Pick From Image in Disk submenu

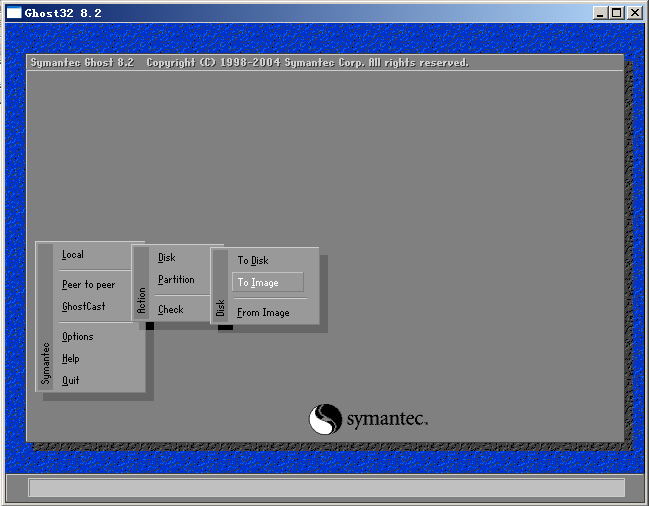point(263,313)
